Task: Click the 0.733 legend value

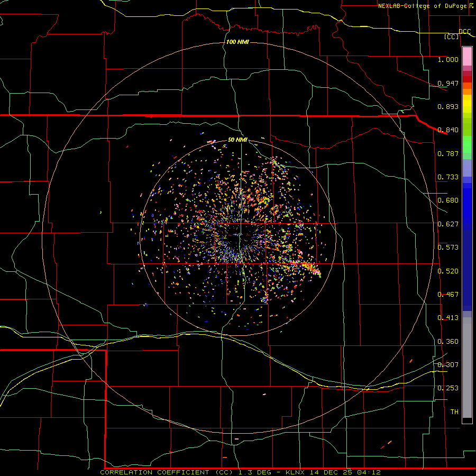Action: [x=448, y=177]
